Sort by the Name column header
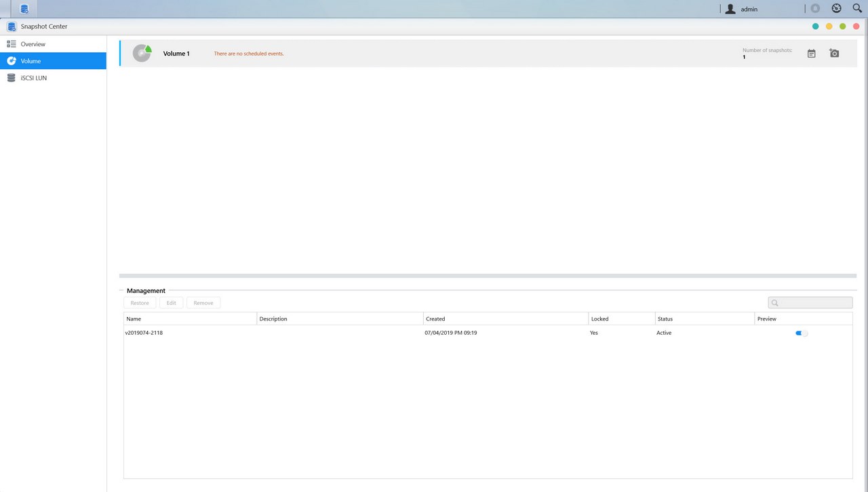868x492 pixels. [190, 319]
